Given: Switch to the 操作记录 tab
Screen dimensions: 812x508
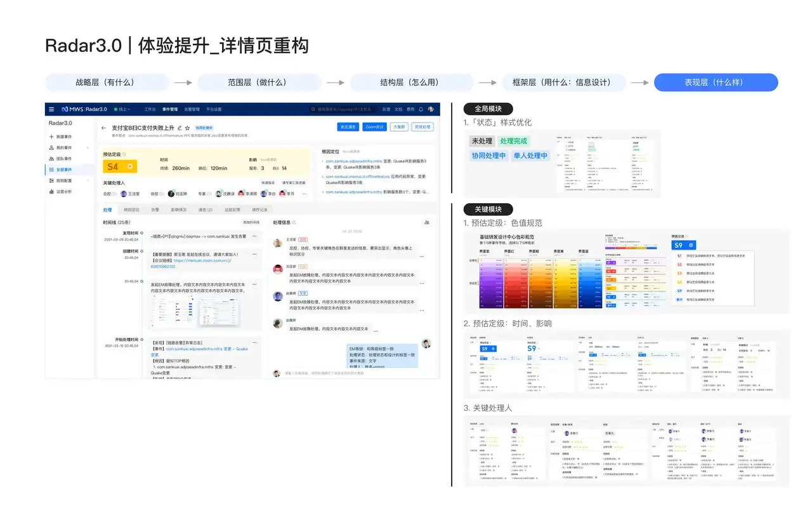Looking at the screenshot, I should [259, 210].
